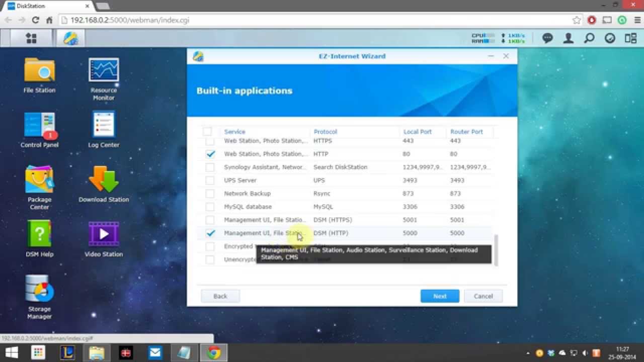The image size is (644, 362).
Task: Open Log Center desktop icon
Action: [104, 130]
